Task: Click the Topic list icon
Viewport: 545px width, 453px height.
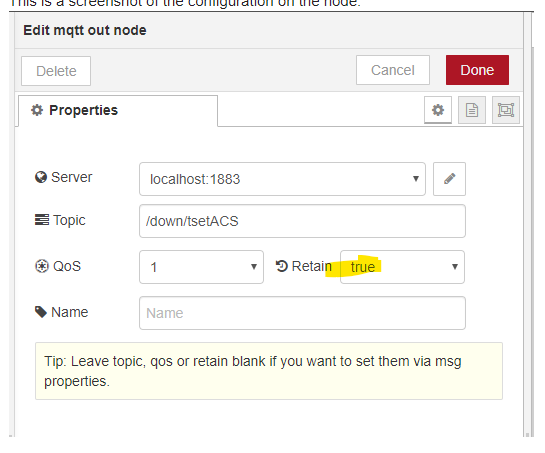Action: pos(42,220)
